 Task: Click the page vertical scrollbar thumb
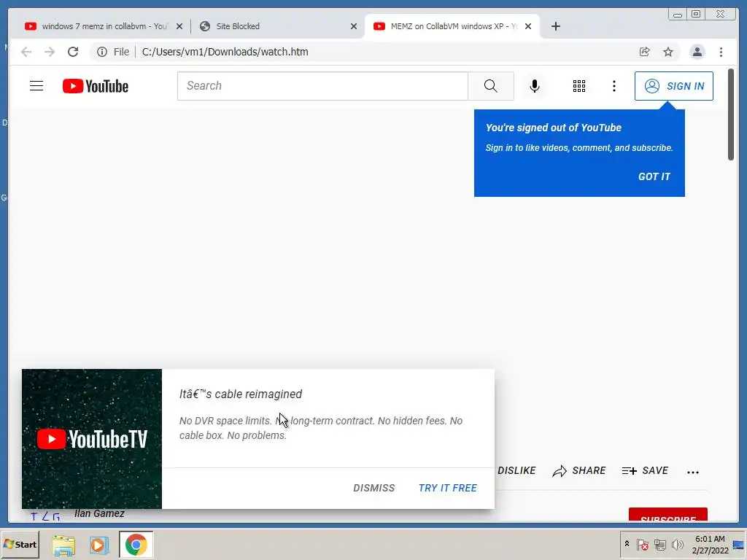point(731,114)
